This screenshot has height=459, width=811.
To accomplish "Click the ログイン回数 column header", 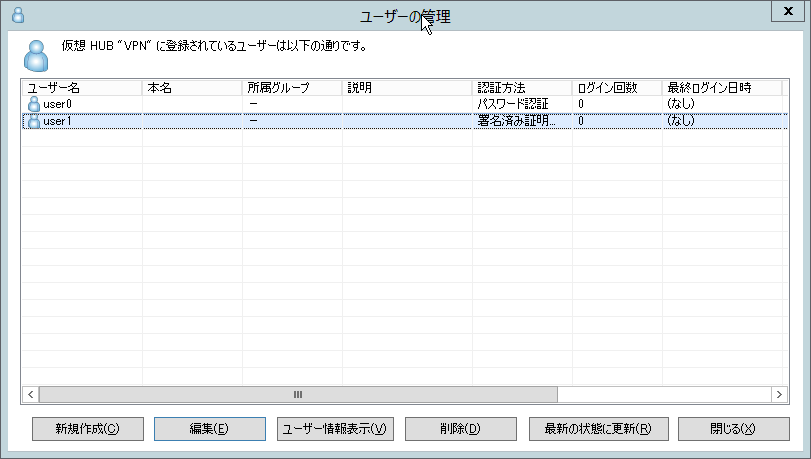I will (617, 88).
